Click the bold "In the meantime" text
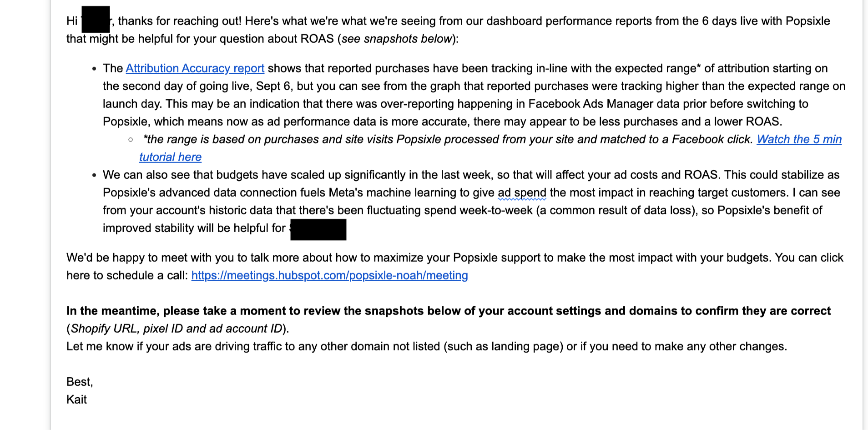Image resolution: width=868 pixels, height=430 pixels. (114, 311)
